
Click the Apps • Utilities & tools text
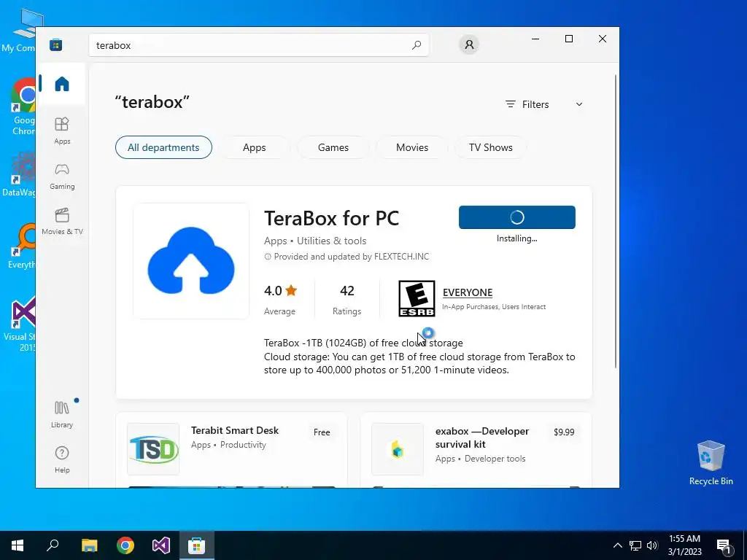click(x=315, y=241)
